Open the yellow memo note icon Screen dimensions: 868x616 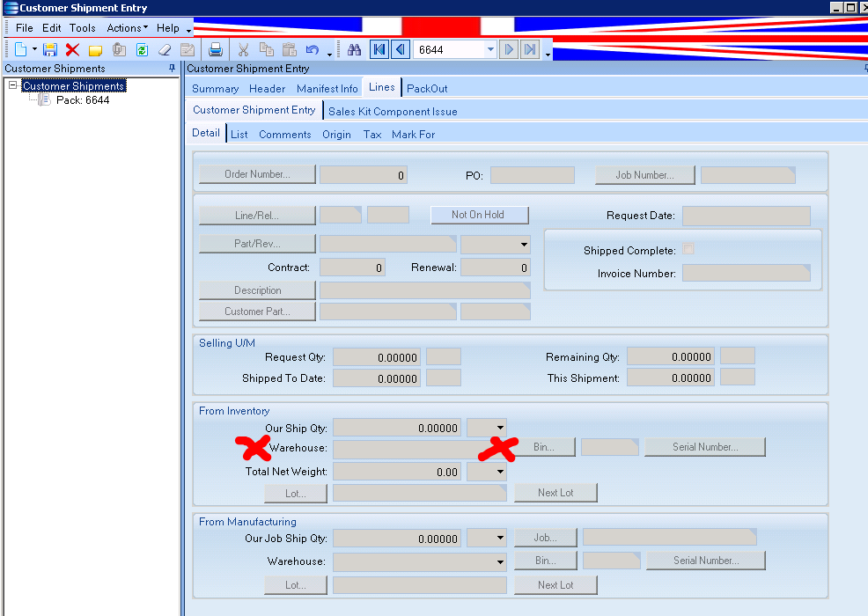pyautogui.click(x=95, y=50)
